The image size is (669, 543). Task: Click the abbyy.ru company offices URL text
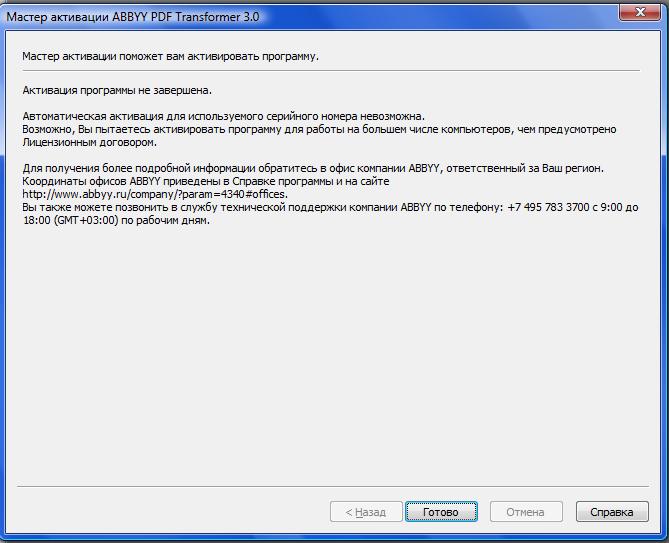(x=155, y=194)
